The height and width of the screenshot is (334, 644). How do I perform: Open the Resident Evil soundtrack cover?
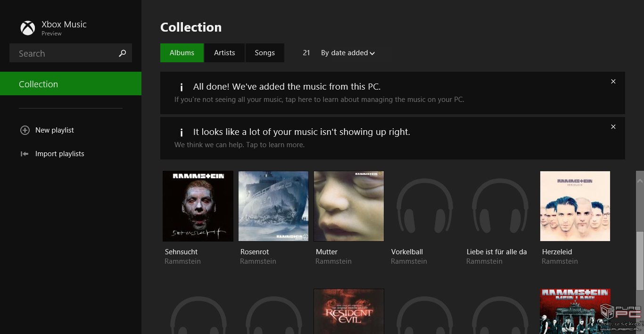tap(349, 311)
